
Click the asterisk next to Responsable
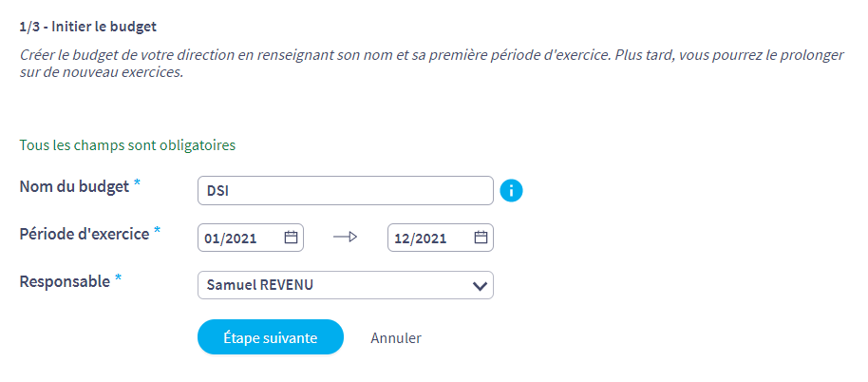pos(118,280)
